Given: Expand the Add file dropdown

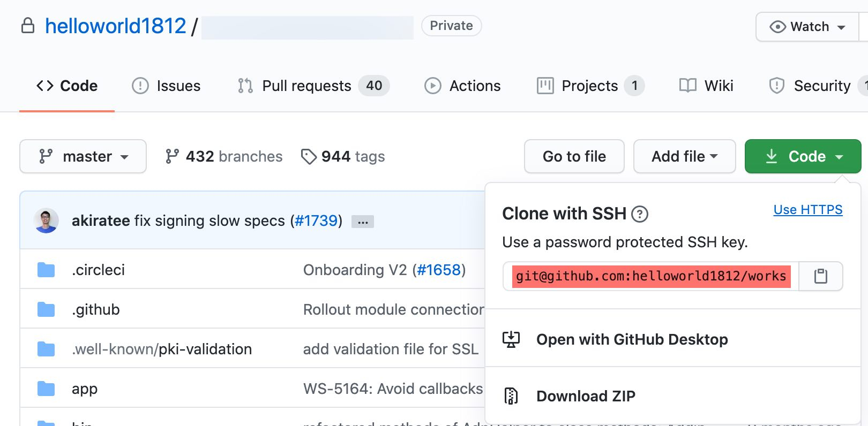Looking at the screenshot, I should pos(685,156).
